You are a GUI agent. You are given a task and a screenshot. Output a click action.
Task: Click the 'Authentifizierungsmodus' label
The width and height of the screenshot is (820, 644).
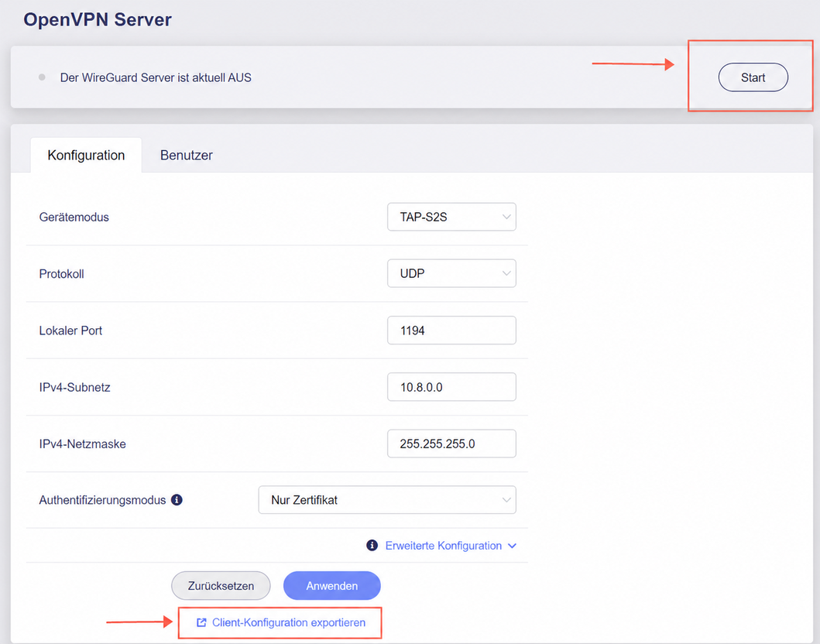point(102,500)
